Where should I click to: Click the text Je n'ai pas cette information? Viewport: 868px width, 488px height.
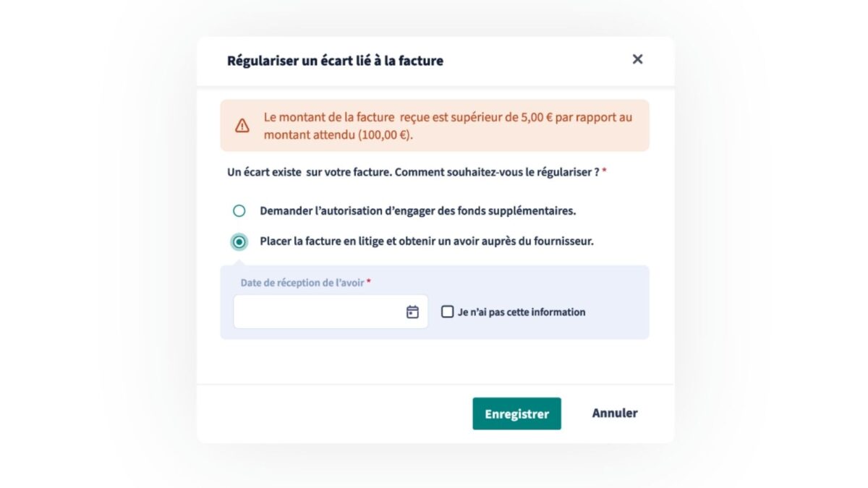pos(522,312)
